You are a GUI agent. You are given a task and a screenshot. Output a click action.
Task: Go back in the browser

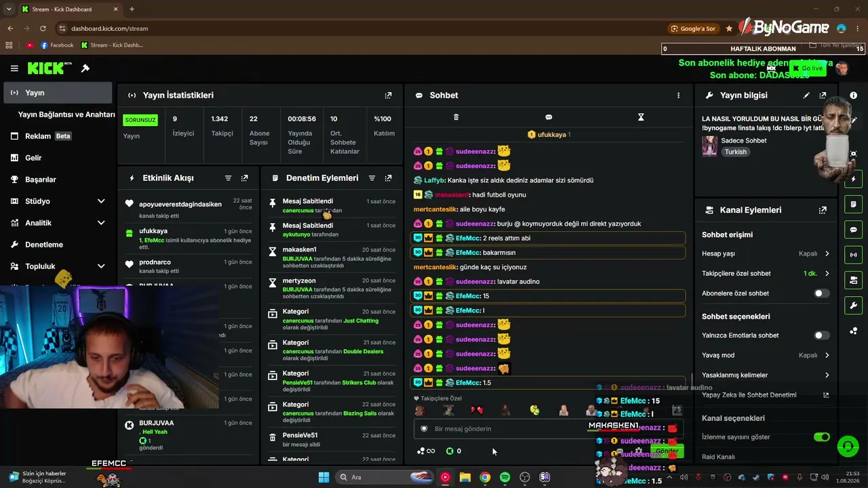coord(10,28)
